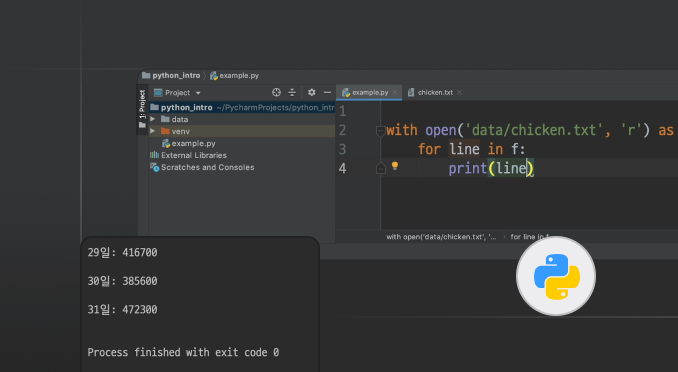Click the example.py breadcrumb in navigation bar
Screen dimensions: 678x372
point(235,75)
